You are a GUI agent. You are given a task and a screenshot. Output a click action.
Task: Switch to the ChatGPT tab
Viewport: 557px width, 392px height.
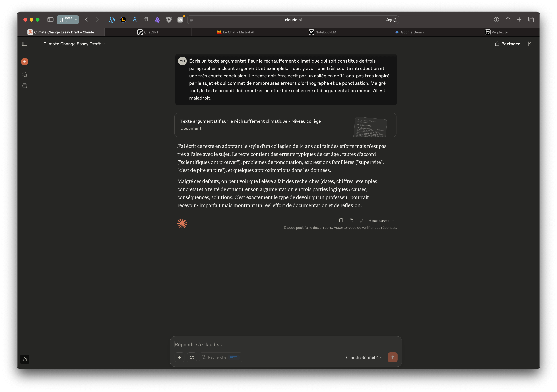[148, 32]
